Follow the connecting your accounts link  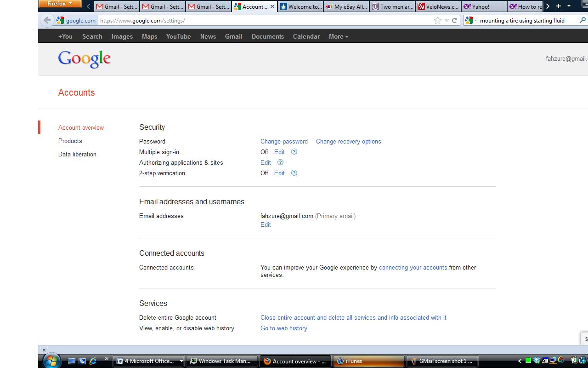(x=413, y=267)
